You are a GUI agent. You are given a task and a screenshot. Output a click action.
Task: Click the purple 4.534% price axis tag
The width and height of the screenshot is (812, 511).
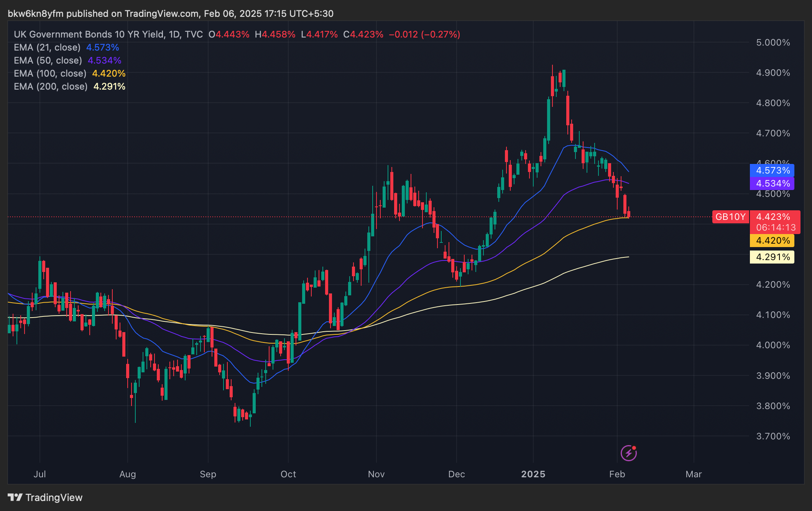772,183
